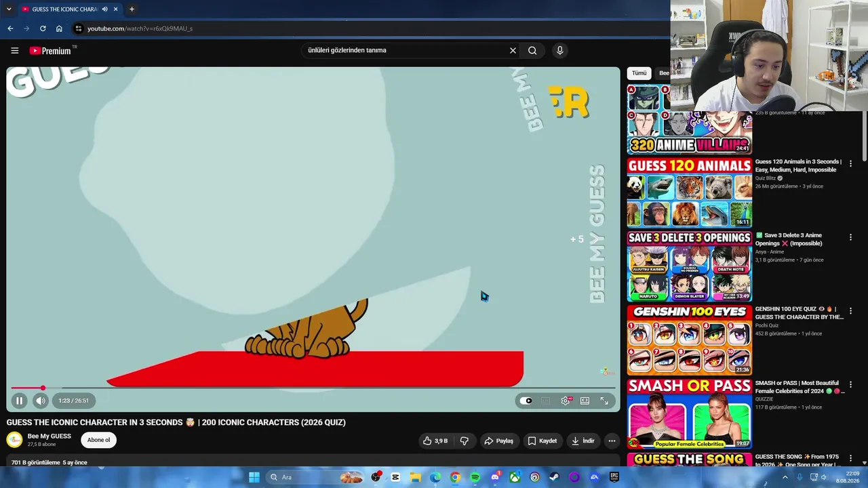Save the video using Kaydet
Image resolution: width=868 pixels, height=488 pixels.
click(x=542, y=441)
